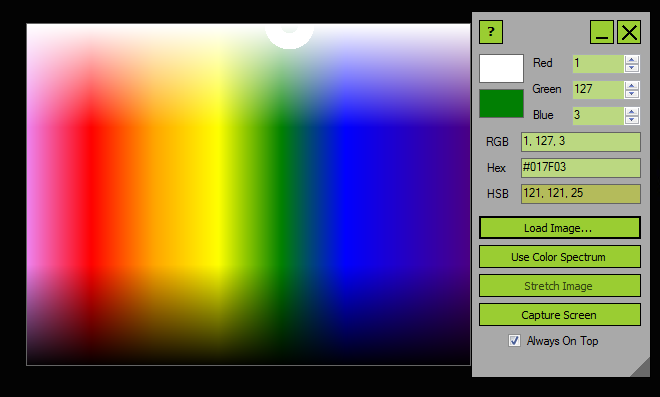This screenshot has height=397, width=660.
Task: Increase the Green value with up arrow
Action: click(x=631, y=86)
